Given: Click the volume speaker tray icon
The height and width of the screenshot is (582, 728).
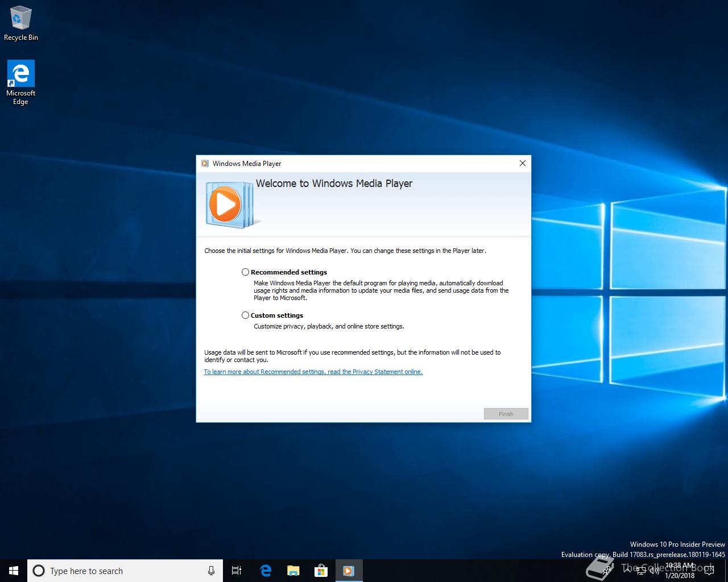Looking at the screenshot, I should [x=654, y=571].
